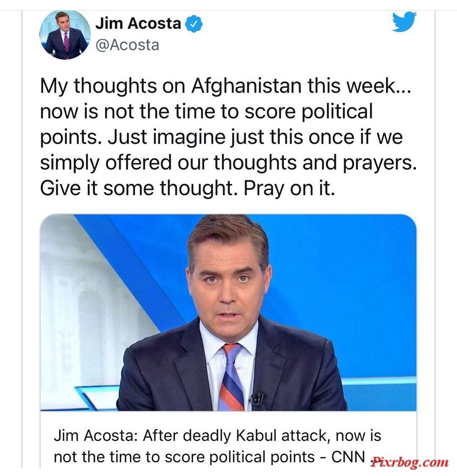Click the sentence 'Pray on it.'
The width and height of the screenshot is (457, 476).
(289, 188)
